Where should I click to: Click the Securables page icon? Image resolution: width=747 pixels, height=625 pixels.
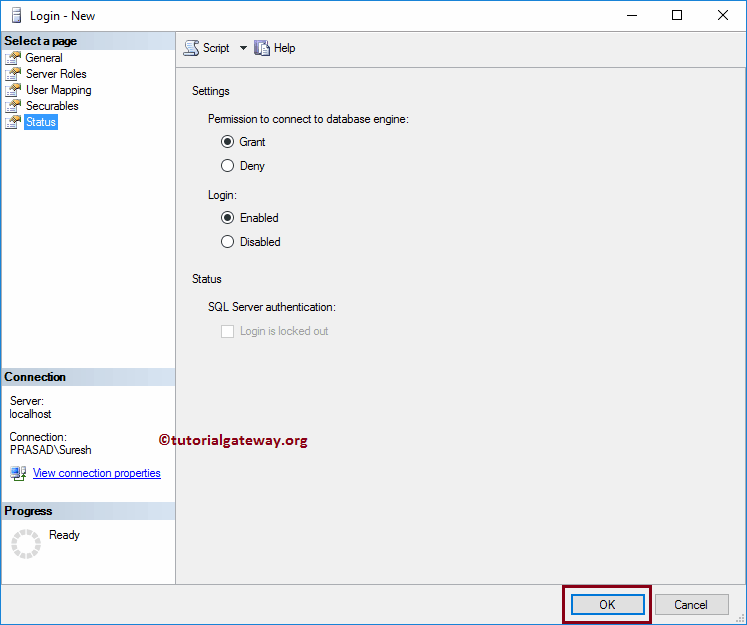(13, 106)
